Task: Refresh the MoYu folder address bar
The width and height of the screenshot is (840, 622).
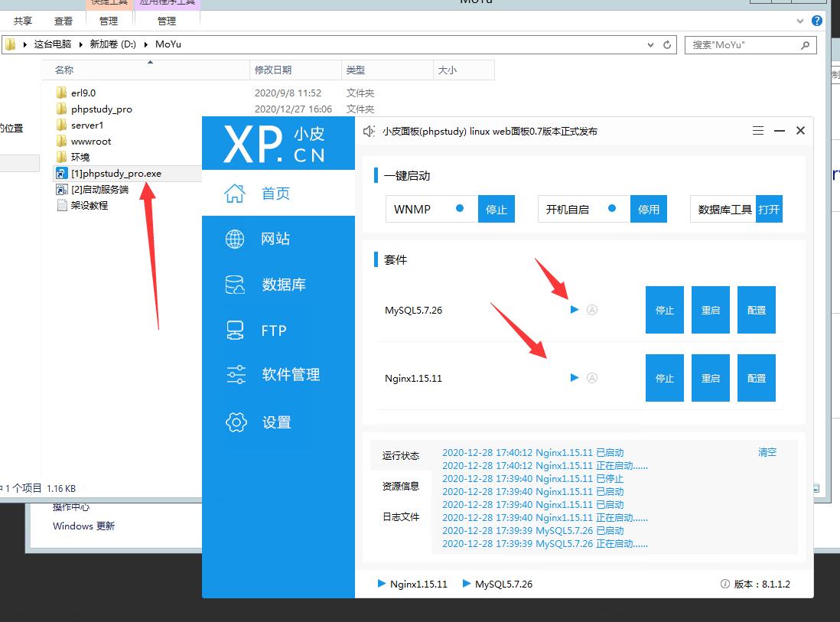Action: [667, 44]
